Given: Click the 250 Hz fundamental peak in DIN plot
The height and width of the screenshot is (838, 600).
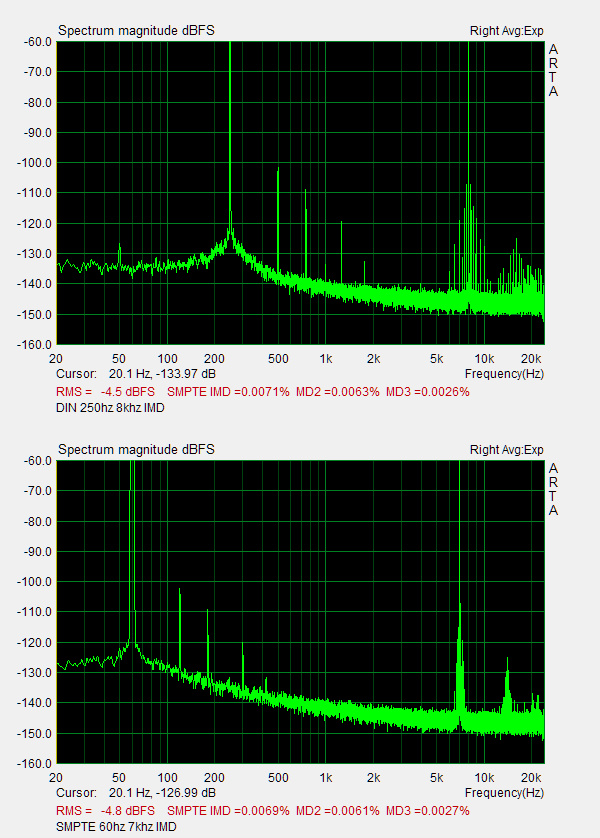Looking at the screenshot, I should 230,134.
